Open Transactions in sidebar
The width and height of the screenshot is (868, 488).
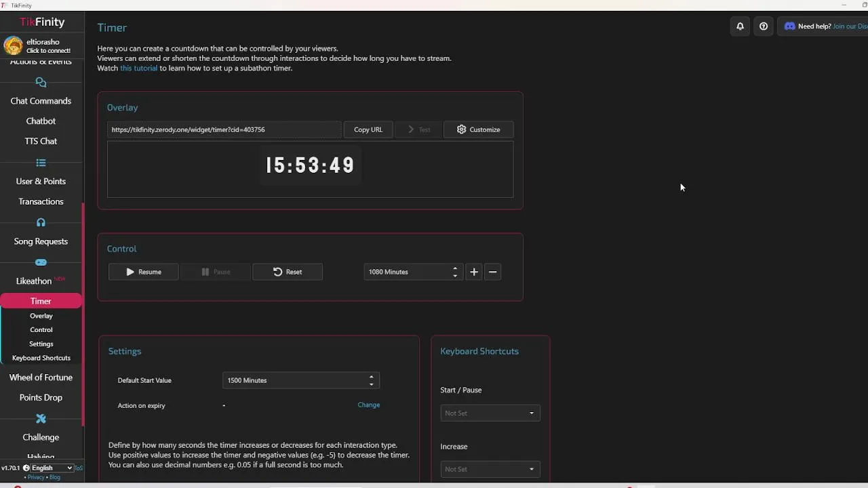[x=41, y=201]
